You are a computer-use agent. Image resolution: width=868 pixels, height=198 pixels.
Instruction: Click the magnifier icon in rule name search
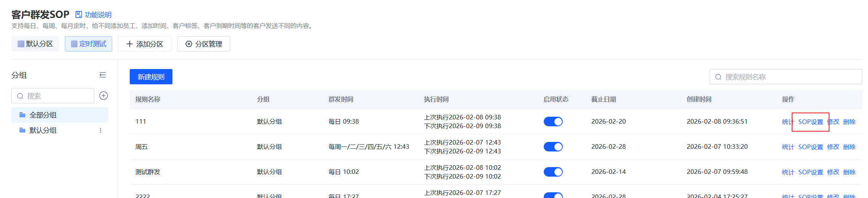[x=718, y=77]
